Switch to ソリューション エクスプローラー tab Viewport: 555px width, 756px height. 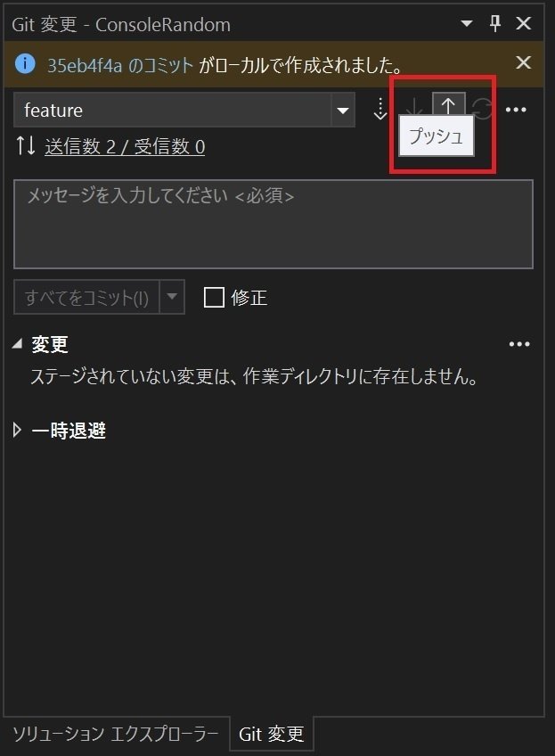pos(115,734)
